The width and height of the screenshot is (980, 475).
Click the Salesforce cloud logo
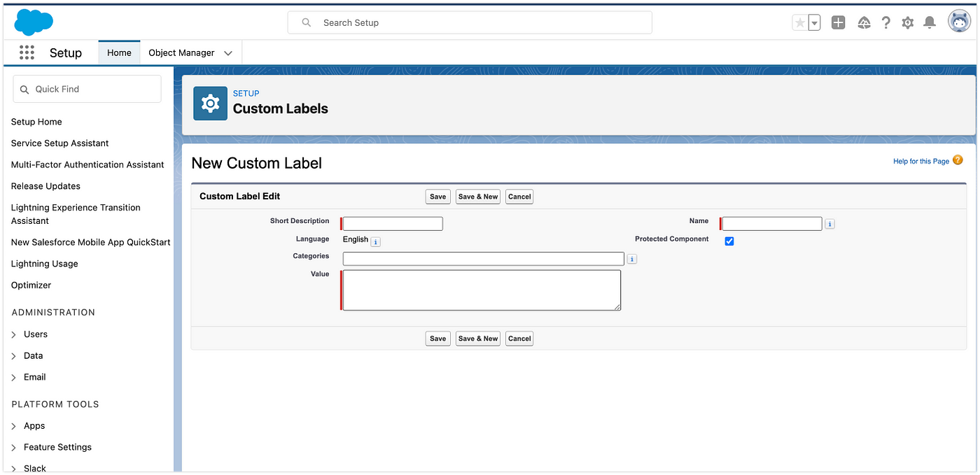point(34,22)
